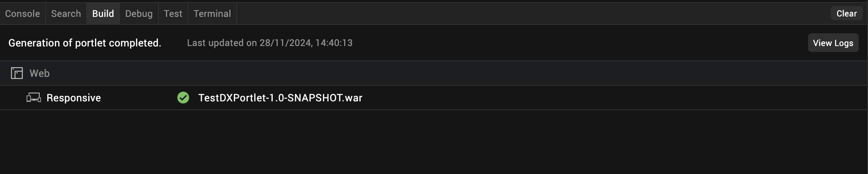This screenshot has height=174, width=868.
Task: Click the TestDXPortlet-1.0-SNAPSHOT.war file name
Action: [x=280, y=98]
